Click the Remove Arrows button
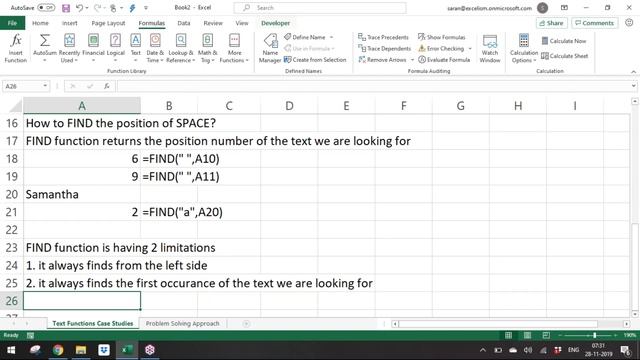The width and height of the screenshot is (640, 360). point(382,60)
